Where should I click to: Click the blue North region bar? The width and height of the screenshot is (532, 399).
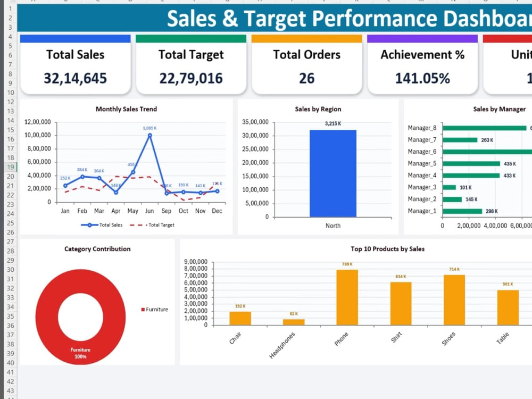(333, 173)
